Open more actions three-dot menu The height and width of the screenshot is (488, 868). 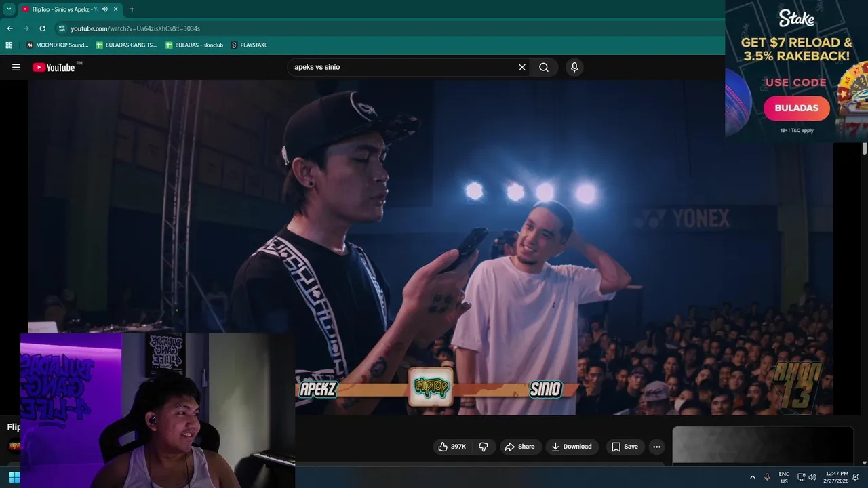click(x=656, y=447)
